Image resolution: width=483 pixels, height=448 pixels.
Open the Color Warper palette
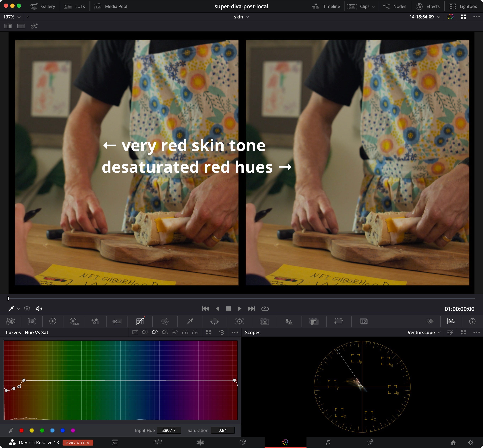pos(165,321)
